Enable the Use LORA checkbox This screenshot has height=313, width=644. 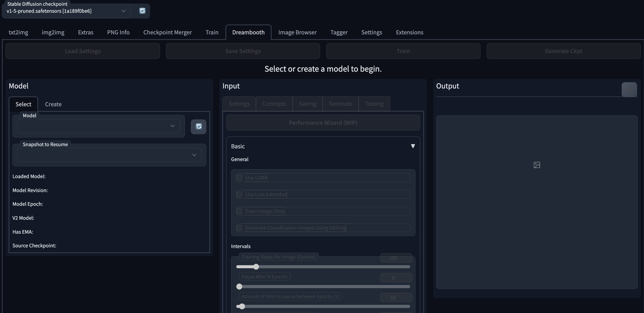[239, 177]
